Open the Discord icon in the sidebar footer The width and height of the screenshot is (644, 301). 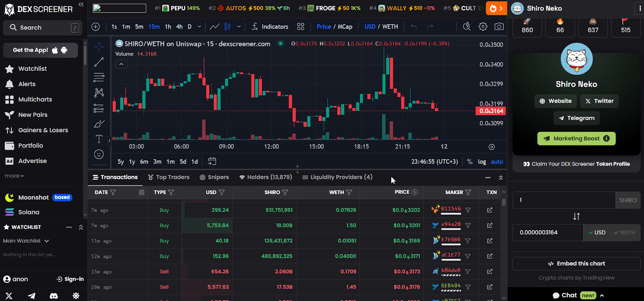tap(54, 296)
